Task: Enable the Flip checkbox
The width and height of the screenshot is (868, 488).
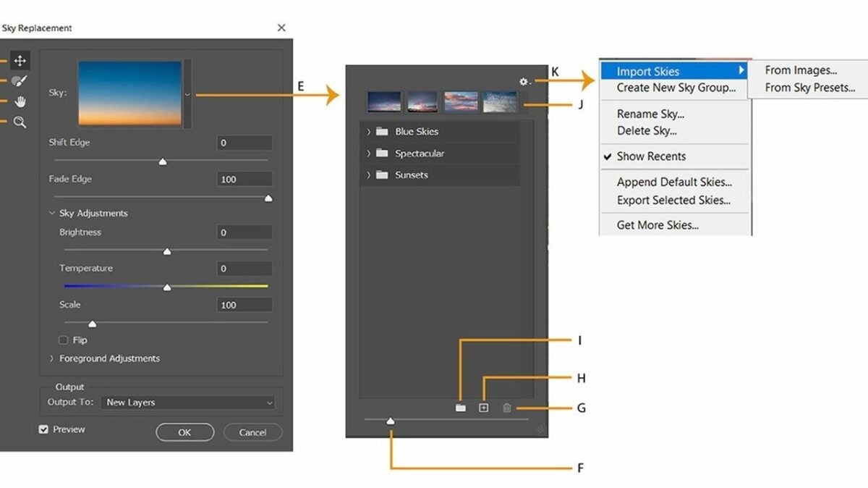Action: click(64, 340)
